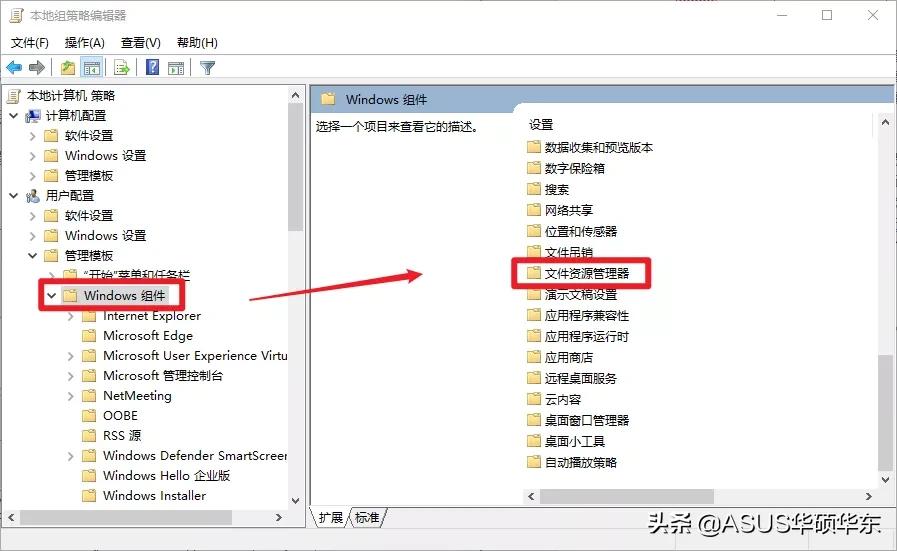Click the left tree horizontal scrollbar right arrow

click(279, 517)
